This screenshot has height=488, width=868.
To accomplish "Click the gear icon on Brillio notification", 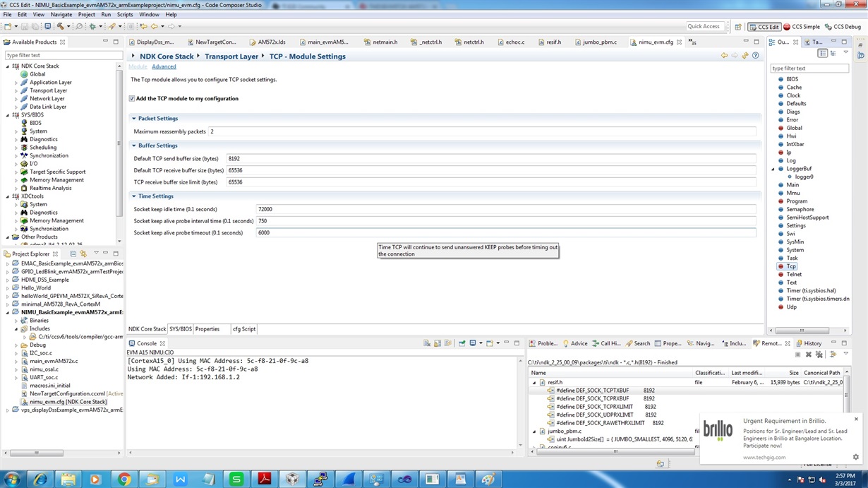I will pos(856,457).
